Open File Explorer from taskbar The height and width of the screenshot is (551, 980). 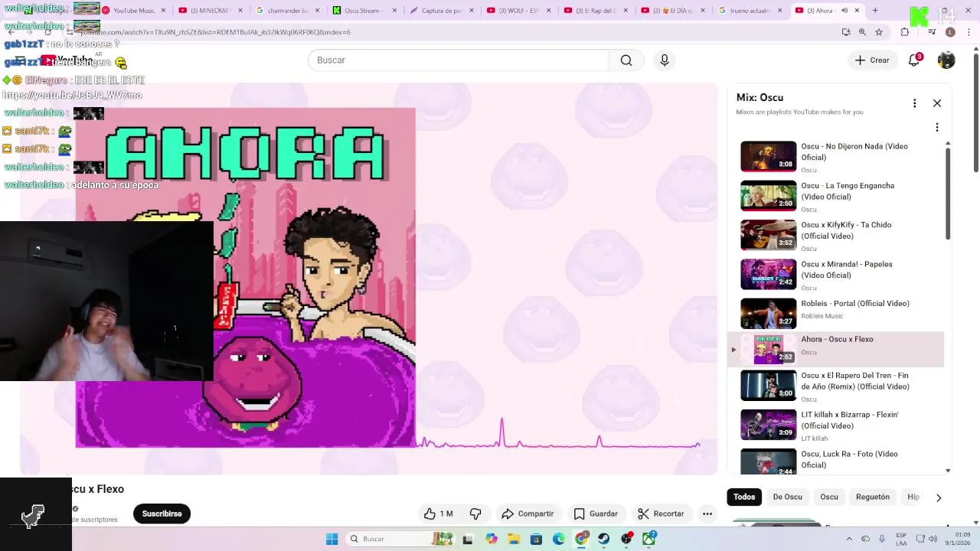(514, 539)
